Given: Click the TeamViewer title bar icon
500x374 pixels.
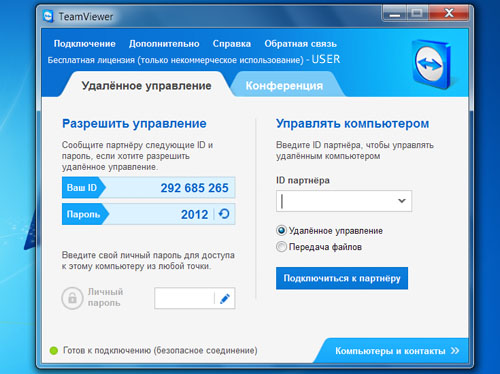Looking at the screenshot, I should click(48, 16).
